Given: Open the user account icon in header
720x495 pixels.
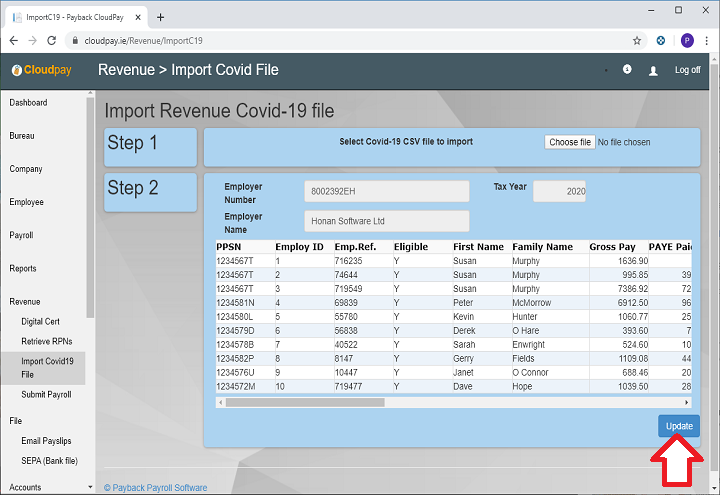Looking at the screenshot, I should (654, 71).
